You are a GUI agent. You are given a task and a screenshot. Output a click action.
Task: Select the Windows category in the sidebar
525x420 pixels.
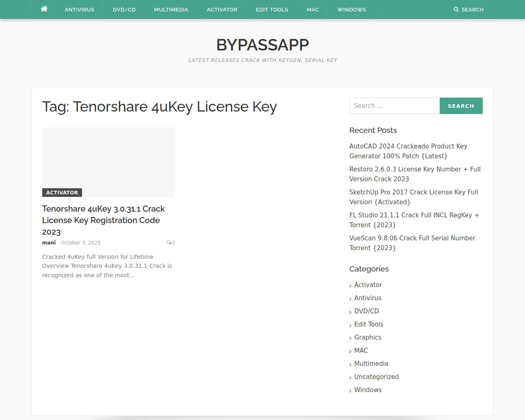pyautogui.click(x=368, y=390)
